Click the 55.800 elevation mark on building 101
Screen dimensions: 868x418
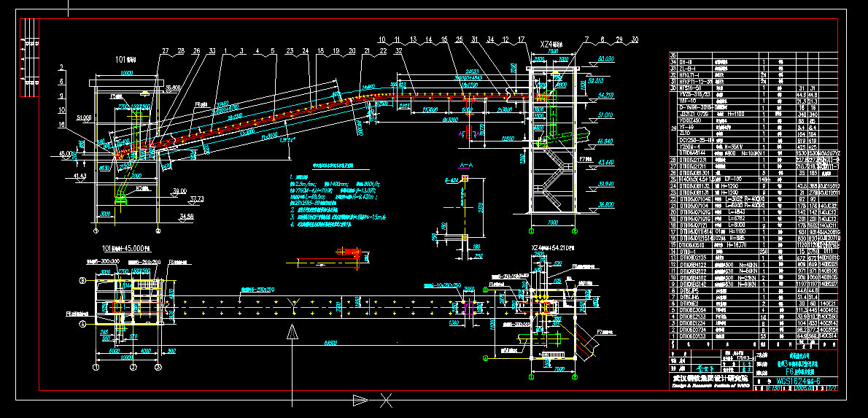click(173, 88)
